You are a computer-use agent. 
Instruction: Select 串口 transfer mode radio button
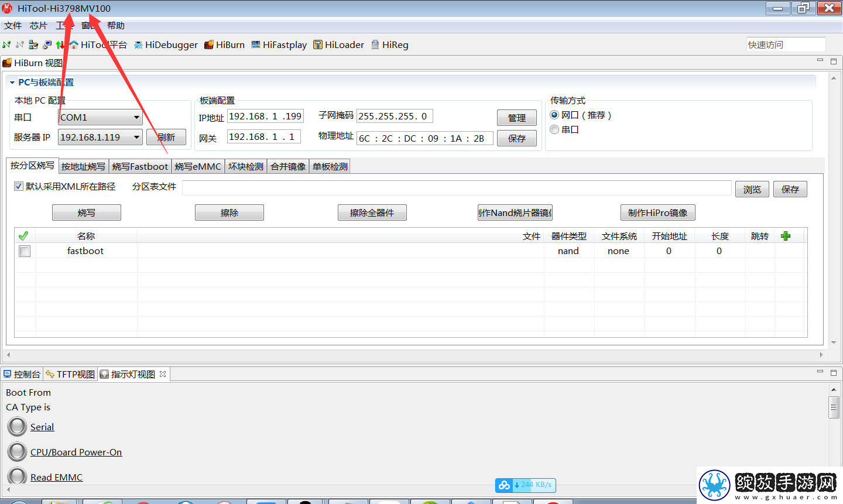pyautogui.click(x=554, y=129)
